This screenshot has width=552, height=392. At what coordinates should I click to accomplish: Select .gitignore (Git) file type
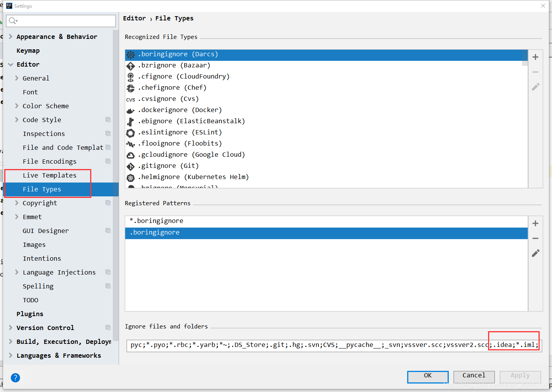coord(326,166)
